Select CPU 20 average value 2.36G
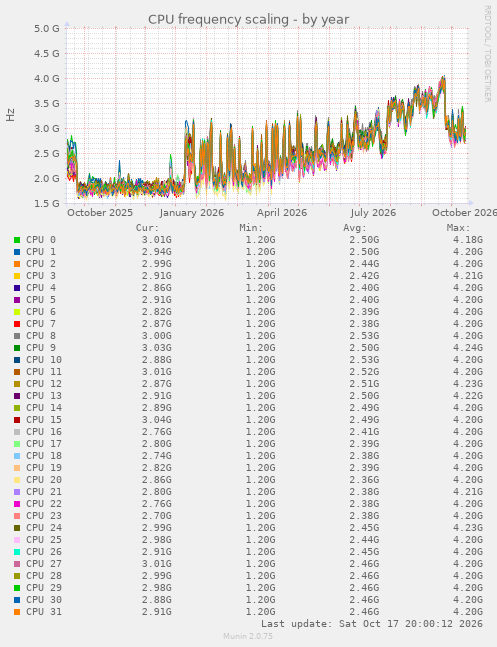 point(364,479)
